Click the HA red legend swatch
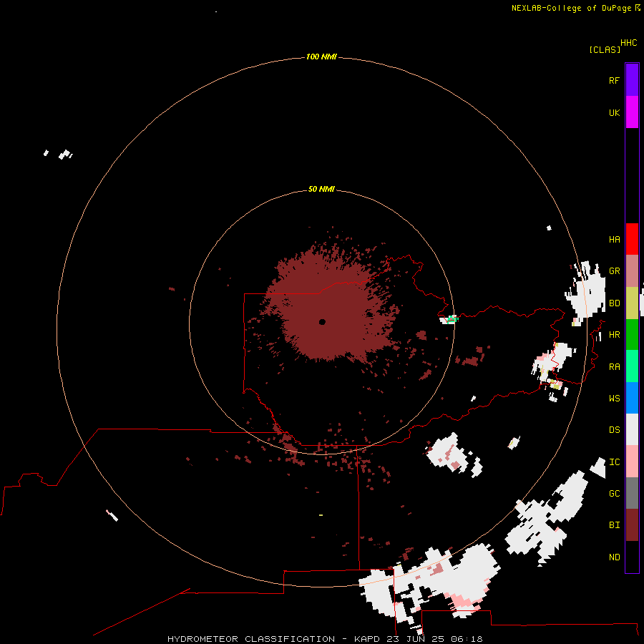The image size is (644, 644). [632, 239]
